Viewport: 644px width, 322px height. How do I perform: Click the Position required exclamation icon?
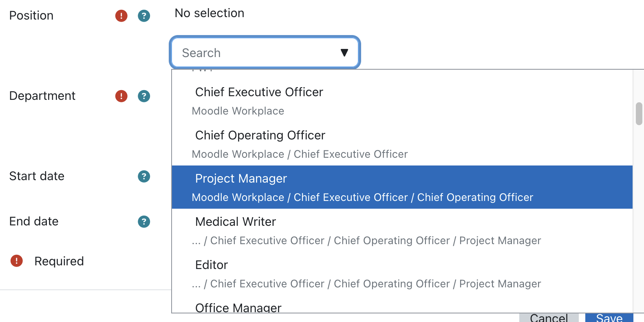click(121, 16)
